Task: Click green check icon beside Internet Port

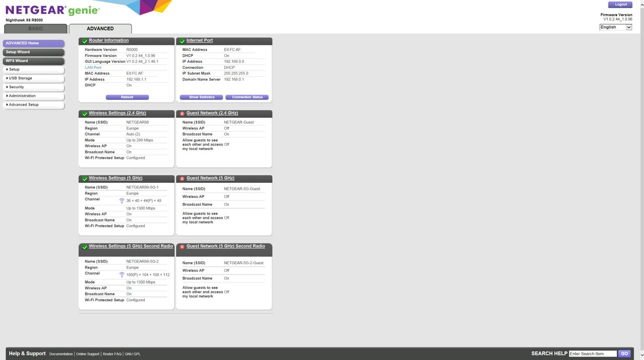Action: 182,41
